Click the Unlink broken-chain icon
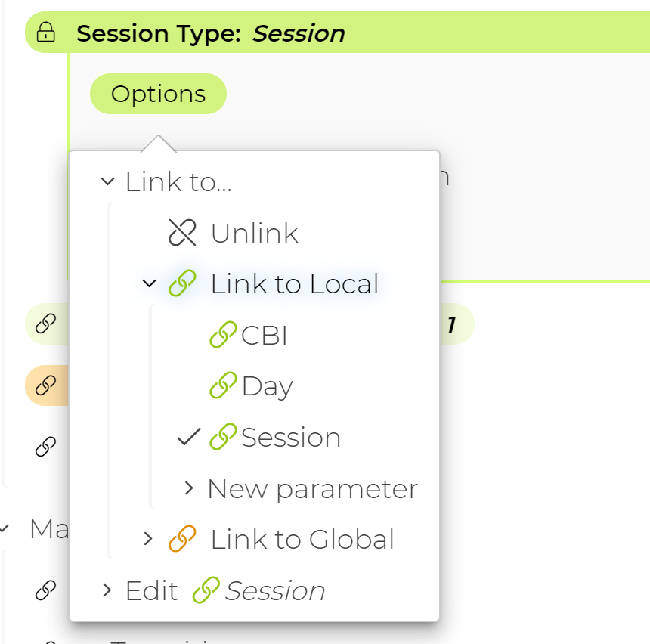This screenshot has width=650, height=644. tap(181, 232)
